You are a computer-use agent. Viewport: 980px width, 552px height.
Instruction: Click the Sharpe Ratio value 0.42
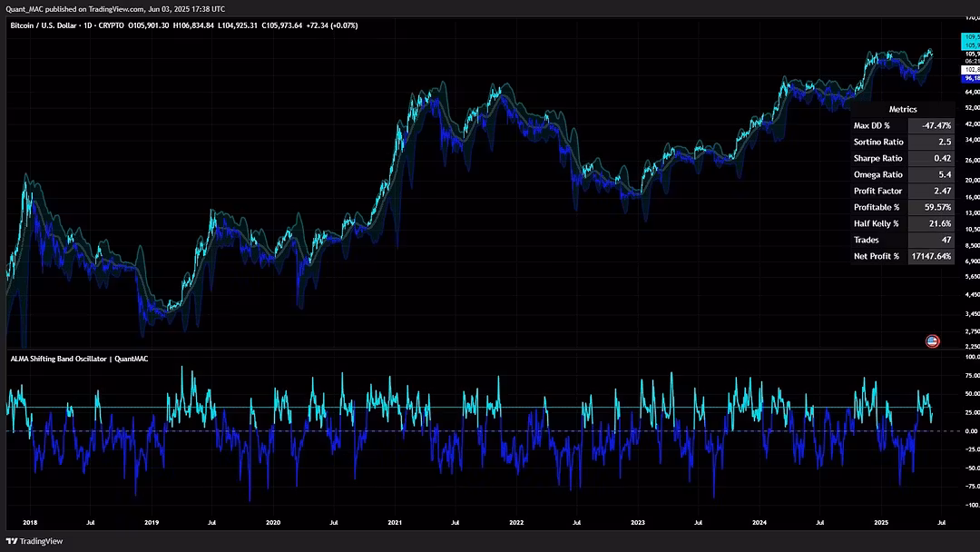tap(943, 158)
